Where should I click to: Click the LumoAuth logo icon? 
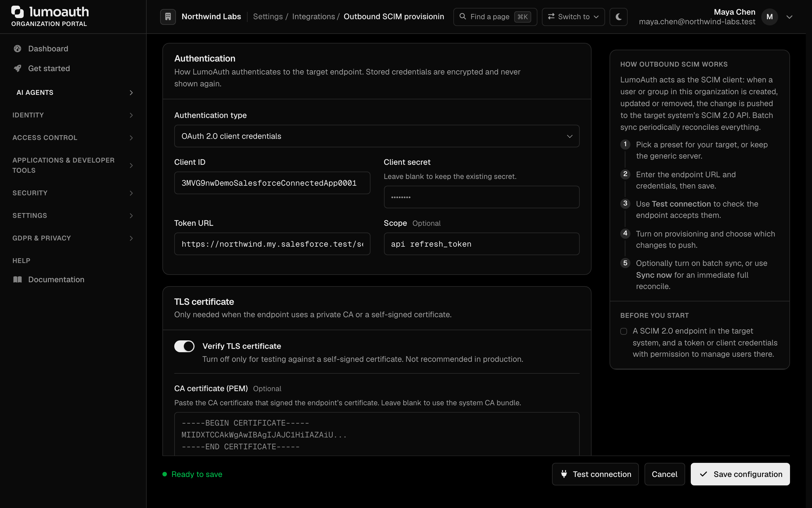[x=17, y=12]
